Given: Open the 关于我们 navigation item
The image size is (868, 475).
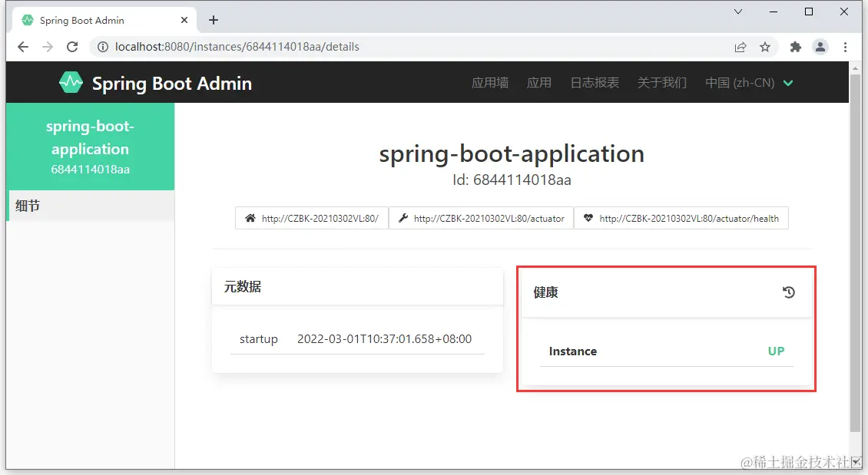Looking at the screenshot, I should tap(662, 83).
